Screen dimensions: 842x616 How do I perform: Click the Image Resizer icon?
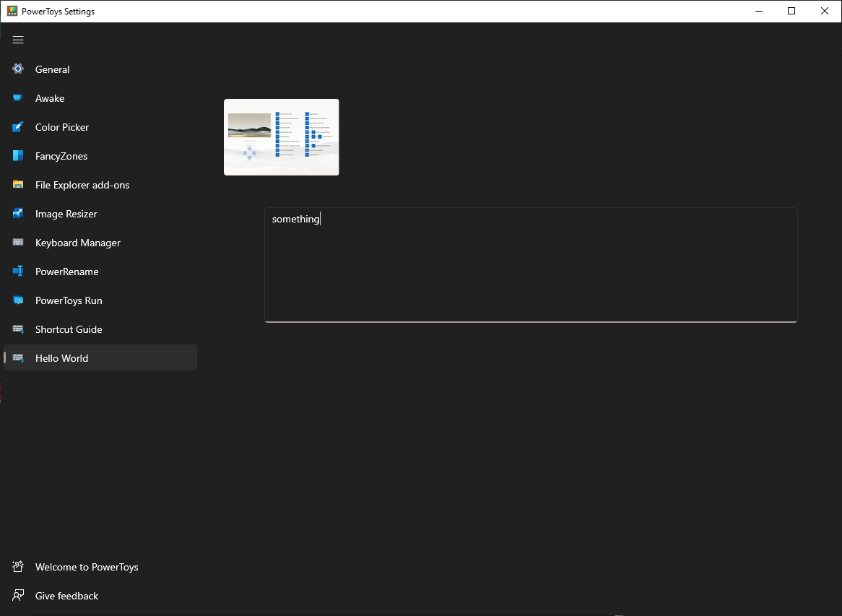tap(18, 214)
